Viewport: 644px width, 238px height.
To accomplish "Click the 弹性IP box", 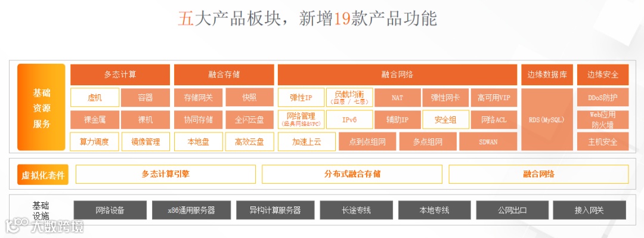I will pyautogui.click(x=301, y=97).
